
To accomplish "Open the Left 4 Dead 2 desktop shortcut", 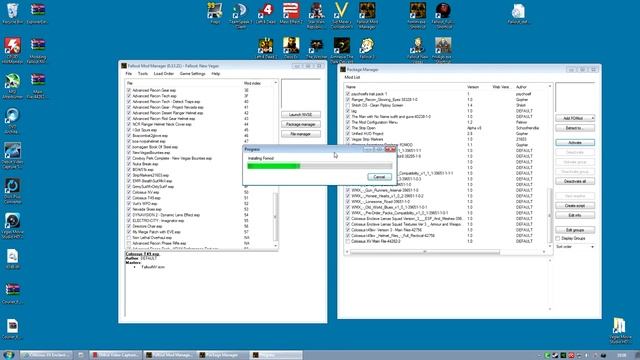I will click(x=266, y=48).
